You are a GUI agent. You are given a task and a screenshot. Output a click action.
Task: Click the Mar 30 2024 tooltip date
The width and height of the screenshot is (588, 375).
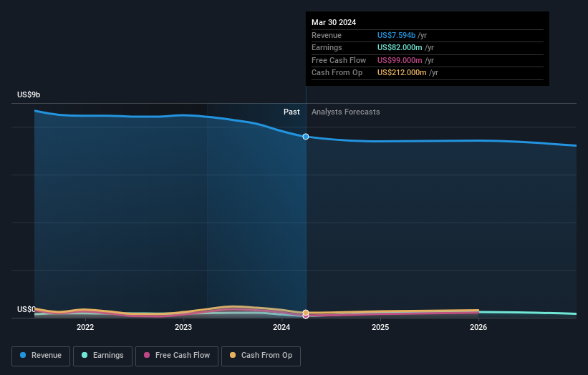[334, 22]
